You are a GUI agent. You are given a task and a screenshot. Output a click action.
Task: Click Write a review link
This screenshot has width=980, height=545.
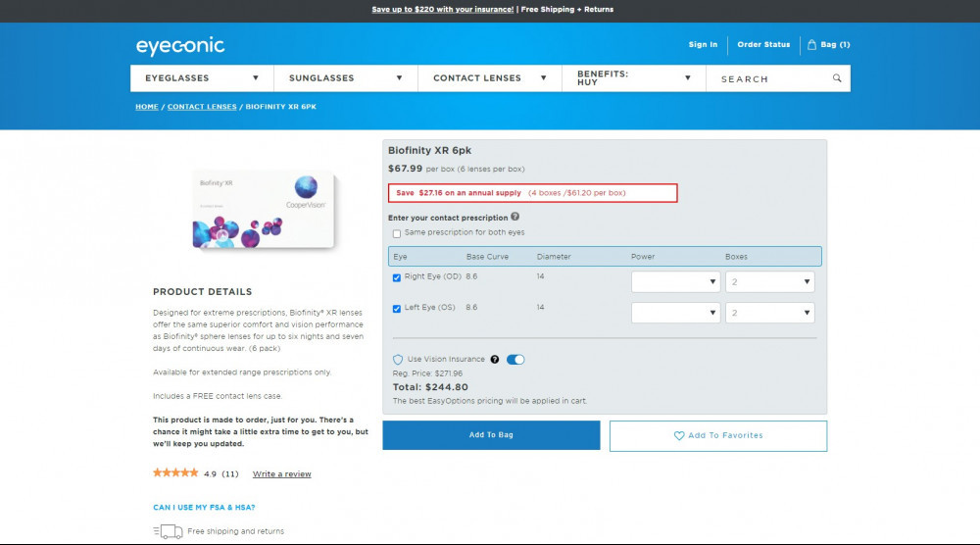tap(282, 474)
